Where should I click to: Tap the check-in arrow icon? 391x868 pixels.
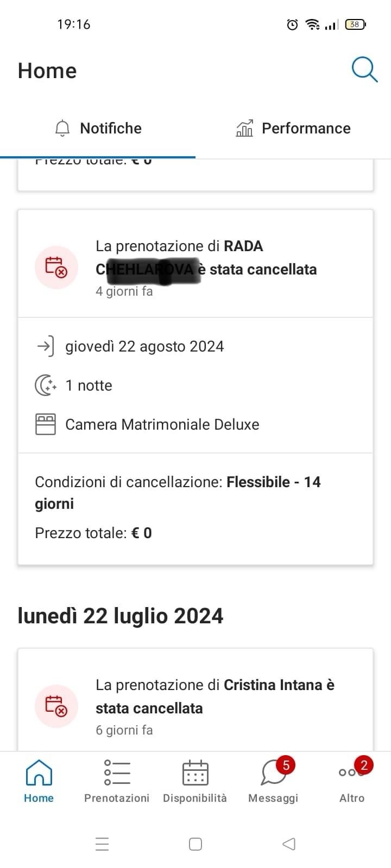45,346
